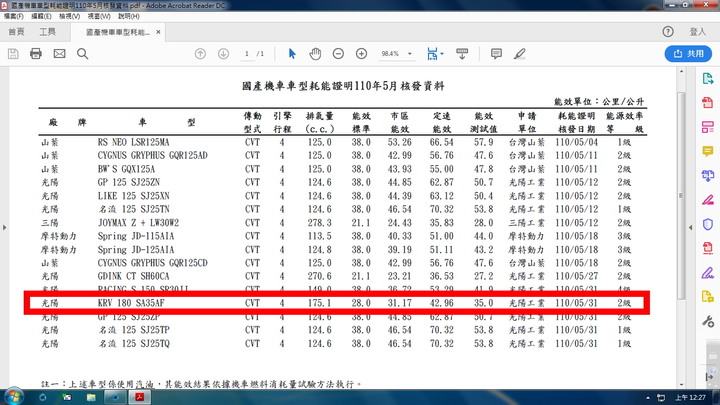The image size is (720, 405).
Task: Open Export PDF tool in right pane
Action: (708, 79)
